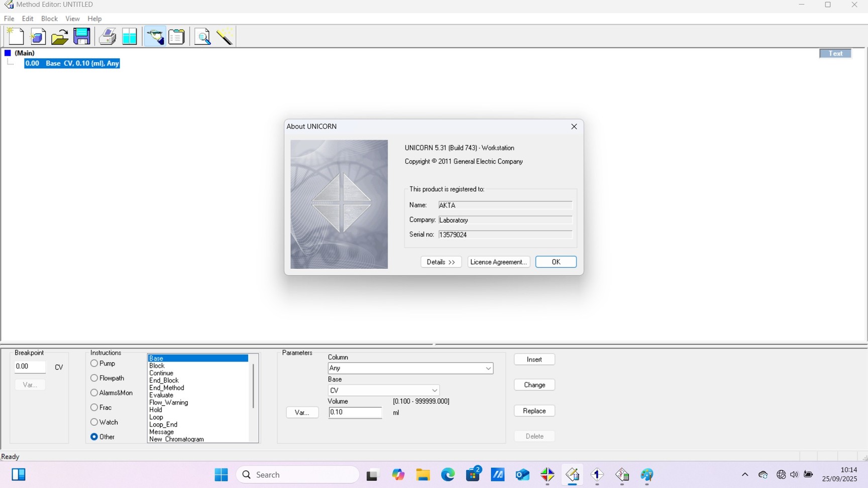
Task: Click the cyan split-panes toolbar icon
Action: [x=130, y=37]
